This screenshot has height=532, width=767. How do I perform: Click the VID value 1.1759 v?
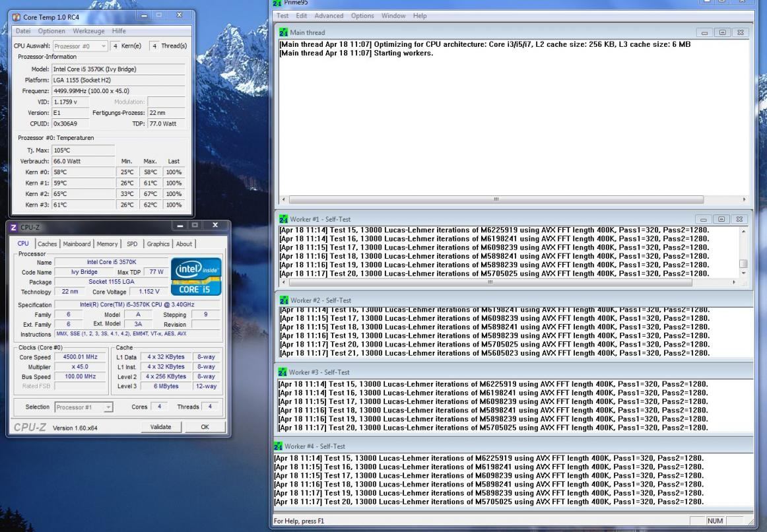71,102
